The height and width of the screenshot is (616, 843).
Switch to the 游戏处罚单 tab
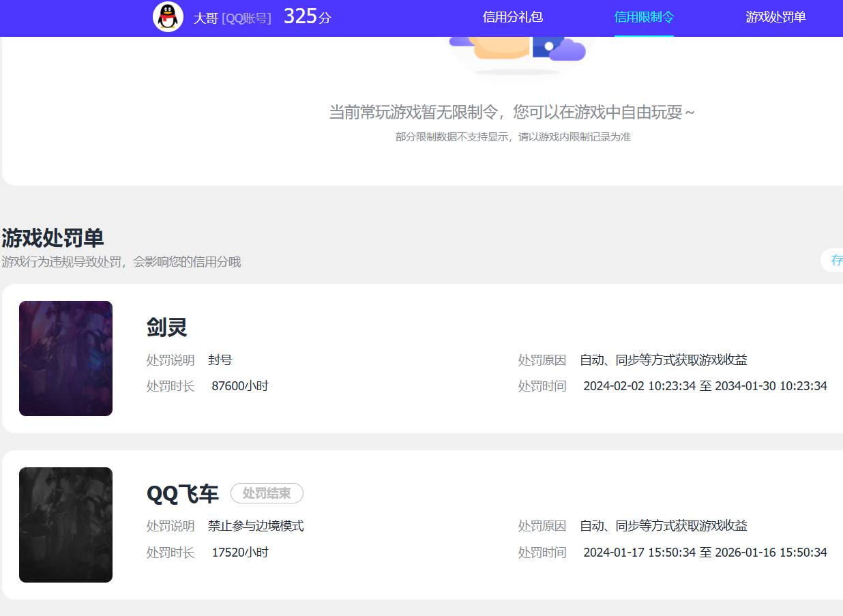[775, 17]
